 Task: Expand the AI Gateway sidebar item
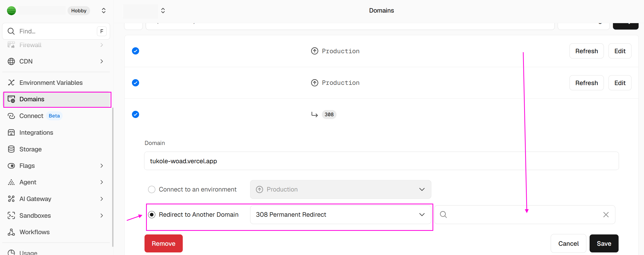pos(56,199)
